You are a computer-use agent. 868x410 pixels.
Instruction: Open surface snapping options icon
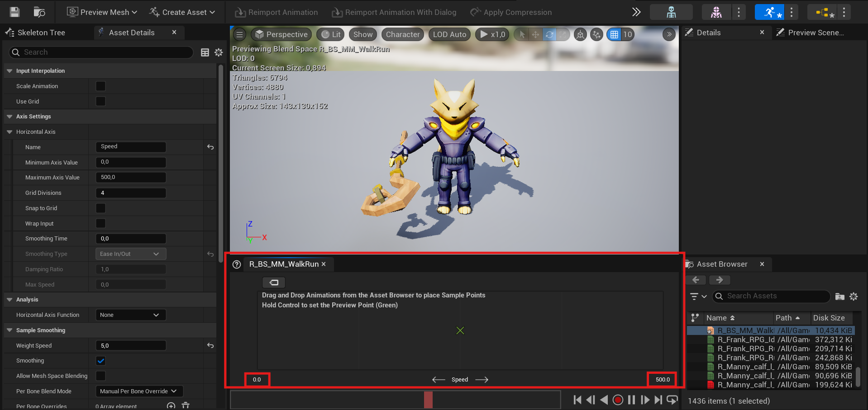597,34
